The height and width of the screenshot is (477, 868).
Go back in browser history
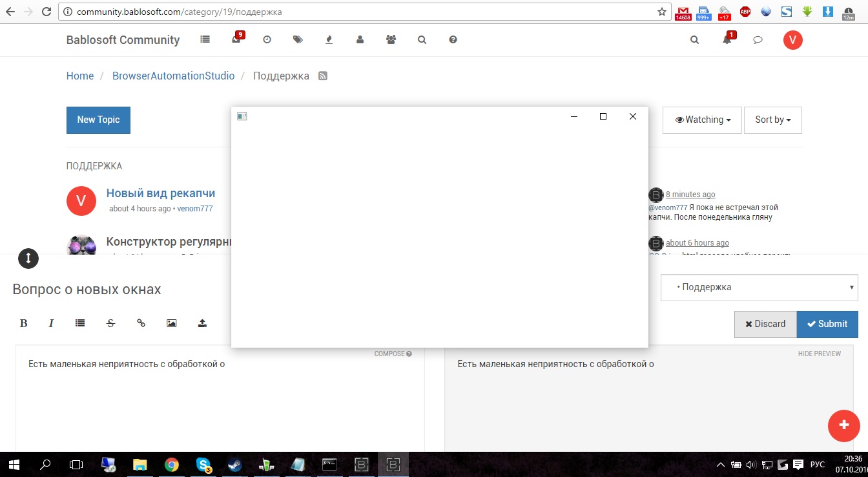click(10, 12)
